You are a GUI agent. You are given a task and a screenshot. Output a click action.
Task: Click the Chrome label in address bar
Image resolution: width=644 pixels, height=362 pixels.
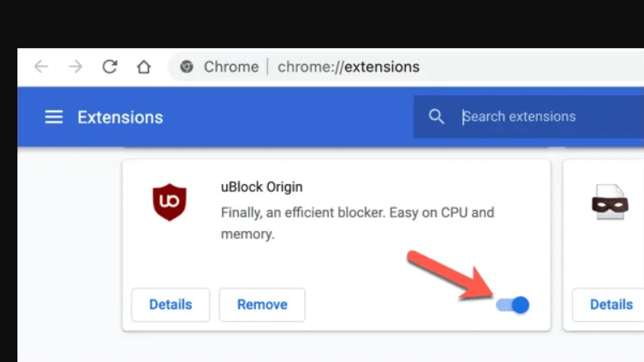coord(230,67)
